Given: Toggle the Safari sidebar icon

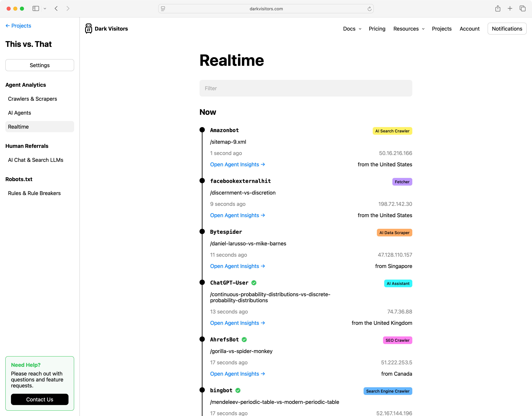Looking at the screenshot, I should (36, 8).
